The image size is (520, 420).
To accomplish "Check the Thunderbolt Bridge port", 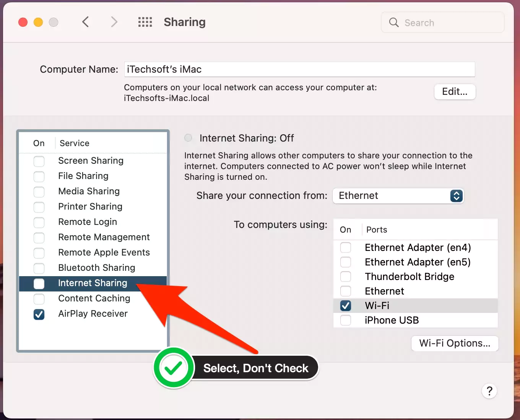I will pos(346,277).
